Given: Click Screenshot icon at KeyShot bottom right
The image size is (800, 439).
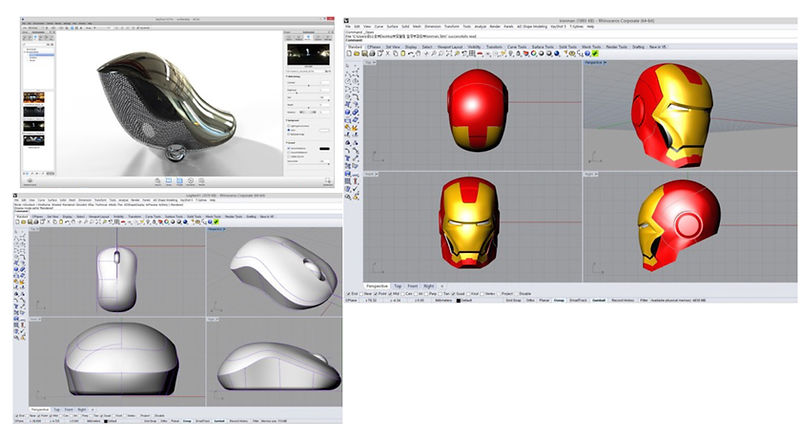Looking at the screenshot, I should pos(328,182).
